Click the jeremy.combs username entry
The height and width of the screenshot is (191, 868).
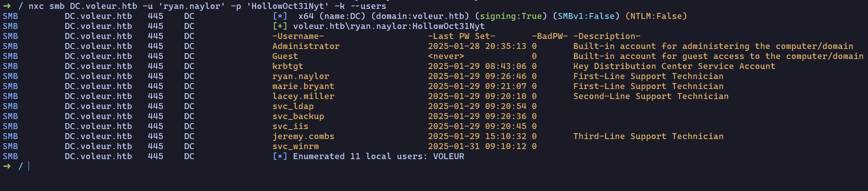point(303,136)
